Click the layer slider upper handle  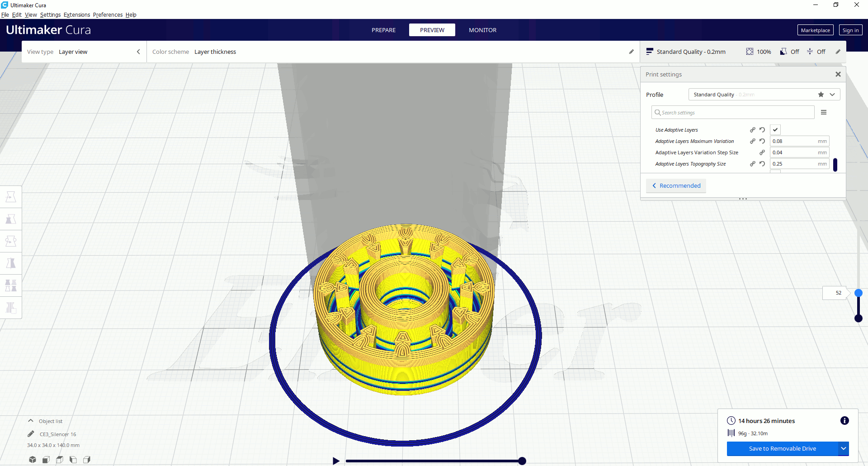pyautogui.click(x=859, y=293)
